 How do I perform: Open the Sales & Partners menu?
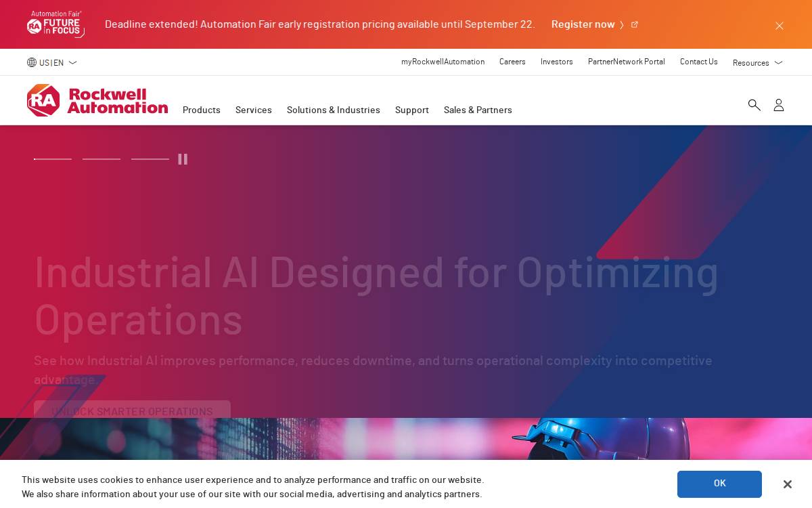(x=478, y=110)
